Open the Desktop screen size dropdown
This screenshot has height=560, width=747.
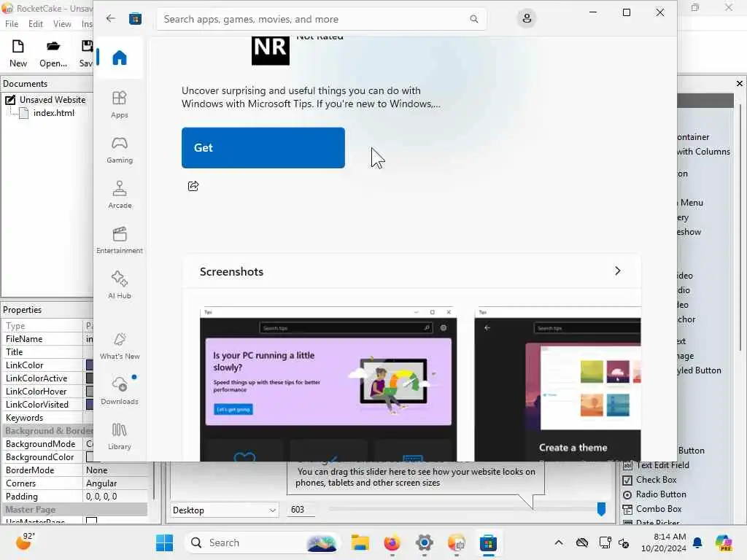225,510
